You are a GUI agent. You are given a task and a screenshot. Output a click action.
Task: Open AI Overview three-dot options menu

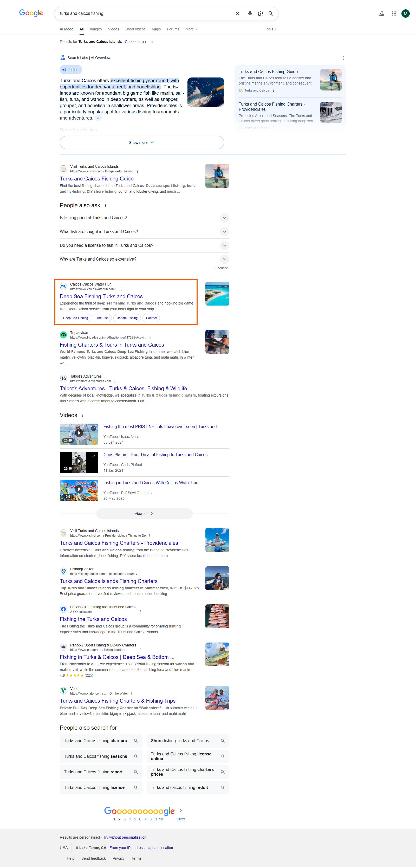(x=343, y=58)
